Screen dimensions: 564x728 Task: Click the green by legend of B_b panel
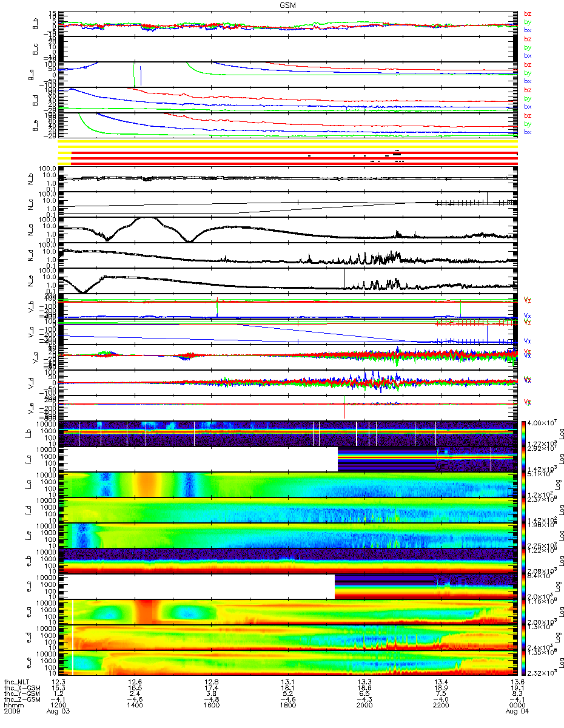pyautogui.click(x=528, y=22)
